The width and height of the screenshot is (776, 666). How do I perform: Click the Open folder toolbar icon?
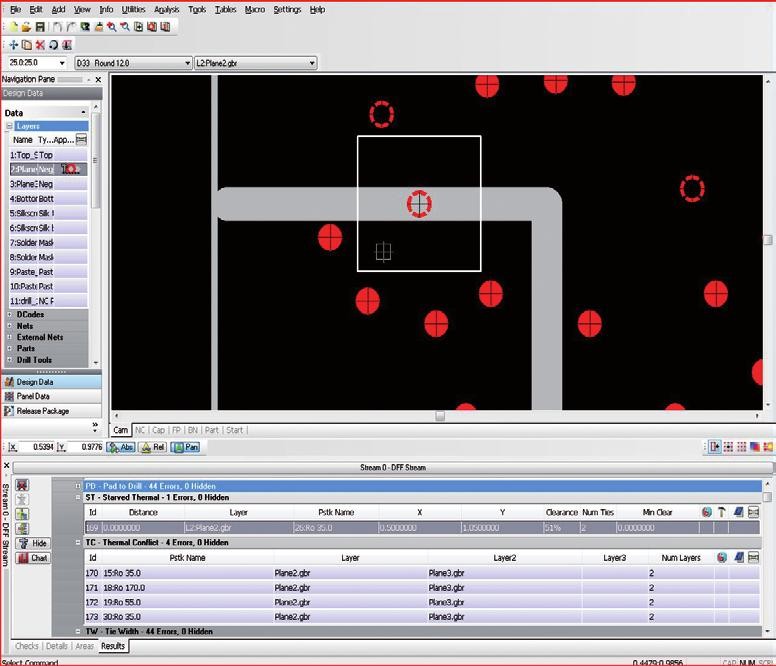(x=26, y=27)
